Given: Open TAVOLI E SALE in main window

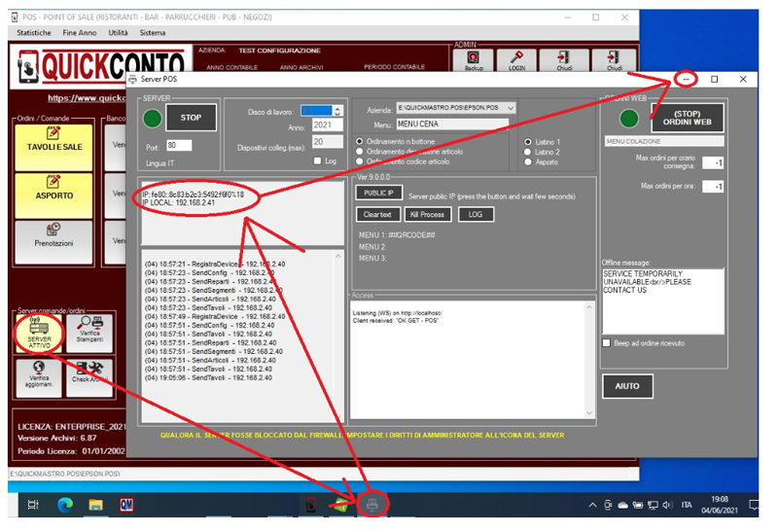Looking at the screenshot, I should pyautogui.click(x=54, y=148).
